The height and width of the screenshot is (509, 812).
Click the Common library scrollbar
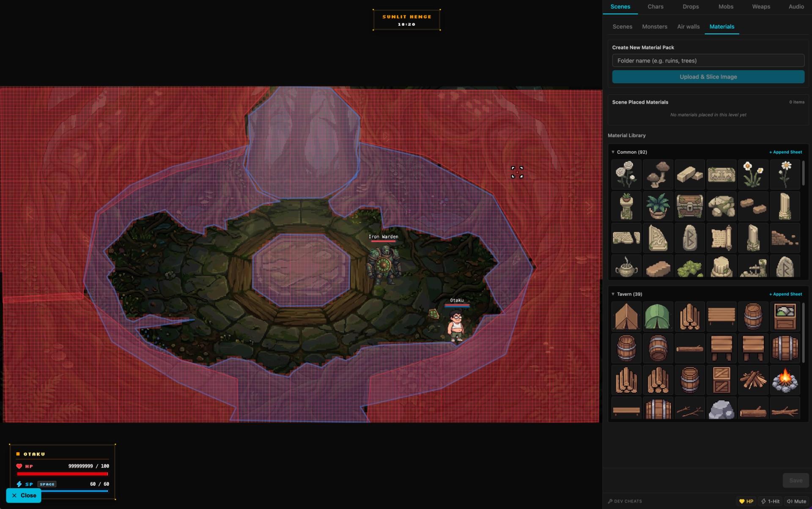tap(803, 173)
